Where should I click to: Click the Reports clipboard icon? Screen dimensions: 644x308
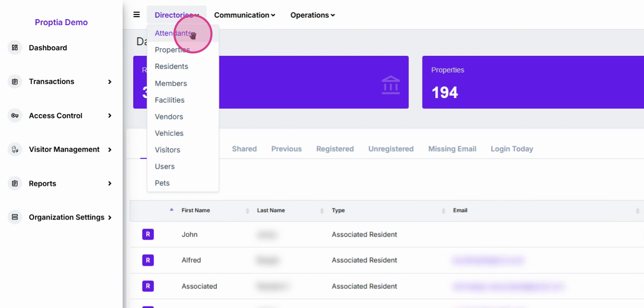(x=15, y=184)
